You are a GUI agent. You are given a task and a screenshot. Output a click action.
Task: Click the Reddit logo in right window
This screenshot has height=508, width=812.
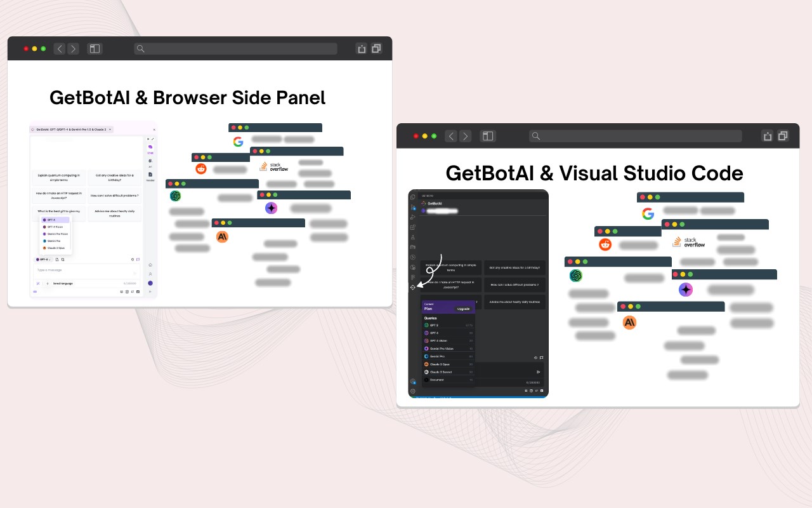coord(605,244)
